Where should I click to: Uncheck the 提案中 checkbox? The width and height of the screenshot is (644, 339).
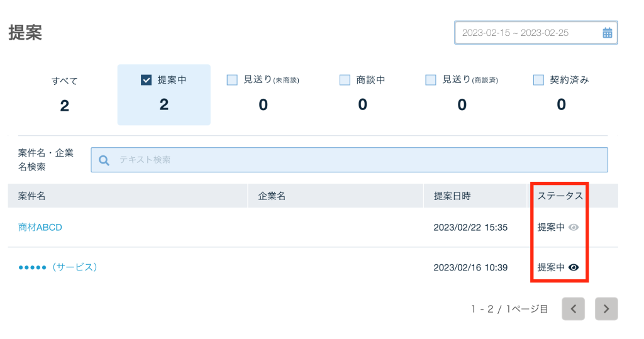(x=147, y=80)
